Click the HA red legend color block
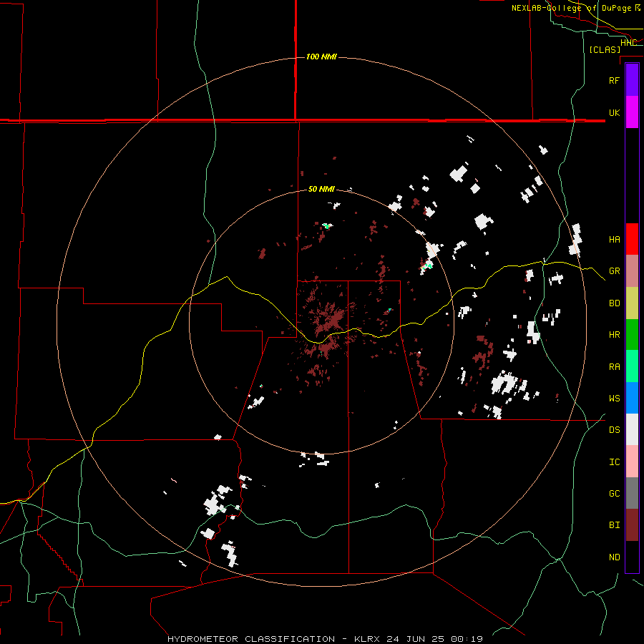The width and height of the screenshot is (644, 644). 632,239
